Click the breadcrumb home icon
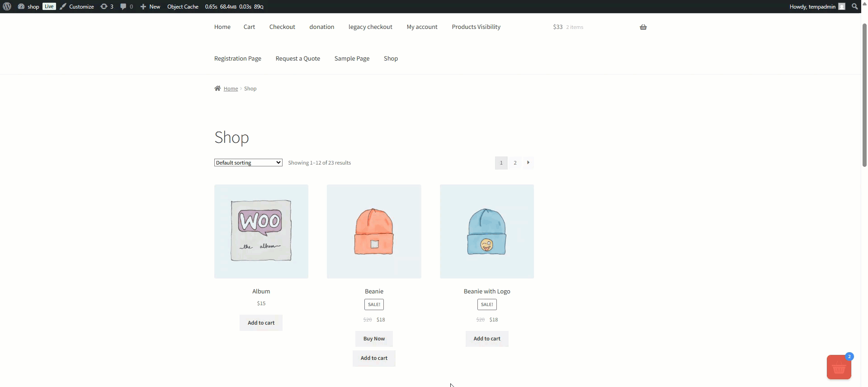The width and height of the screenshot is (868, 387). coord(217,89)
